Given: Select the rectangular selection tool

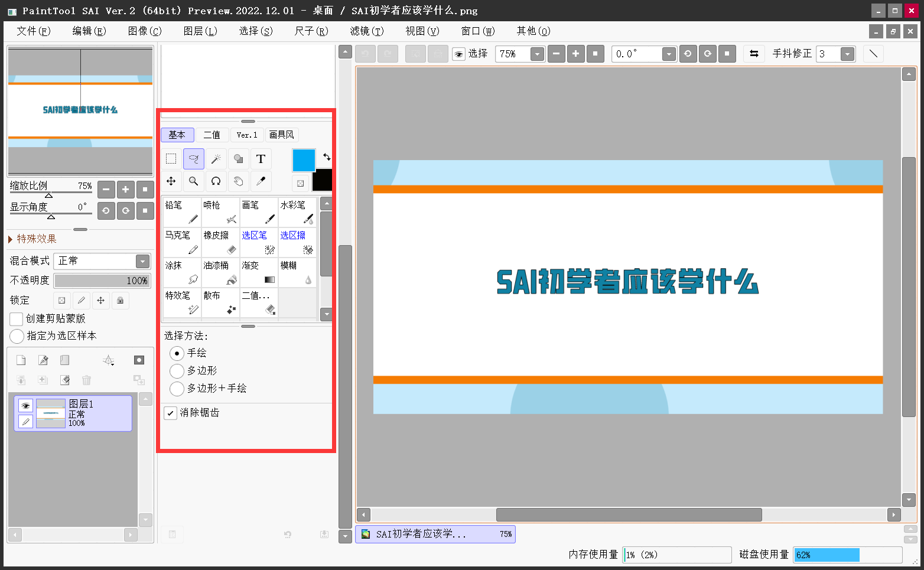Looking at the screenshot, I should (171, 159).
